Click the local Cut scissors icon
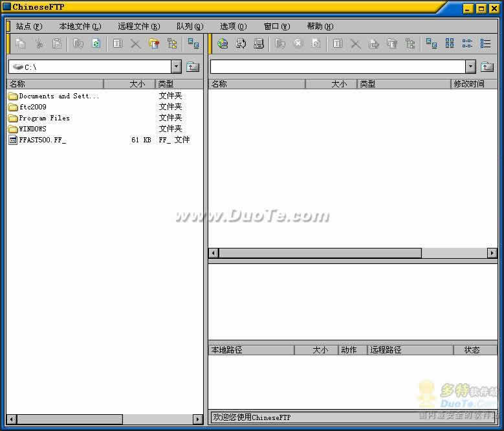The width and height of the screenshot is (504, 431). pos(39,43)
